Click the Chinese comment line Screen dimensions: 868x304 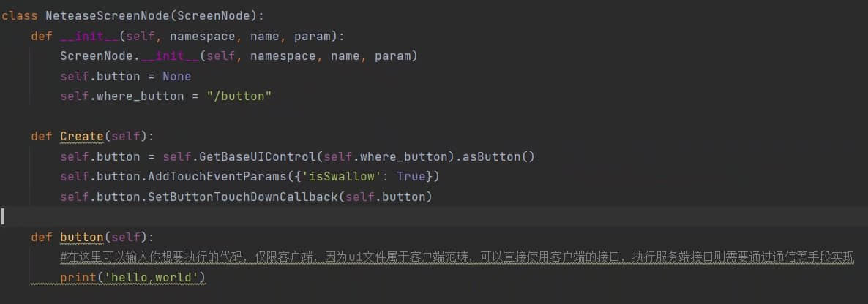tap(457, 257)
